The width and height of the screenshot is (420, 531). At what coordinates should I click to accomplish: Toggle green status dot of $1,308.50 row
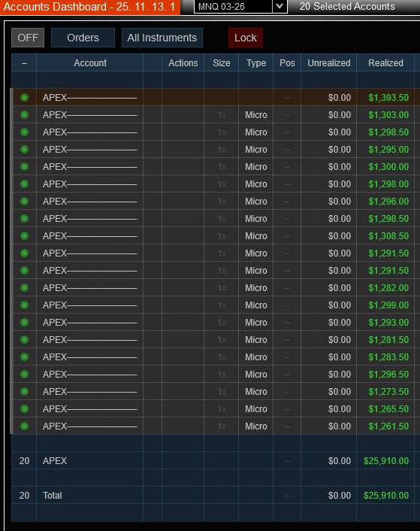point(24,235)
